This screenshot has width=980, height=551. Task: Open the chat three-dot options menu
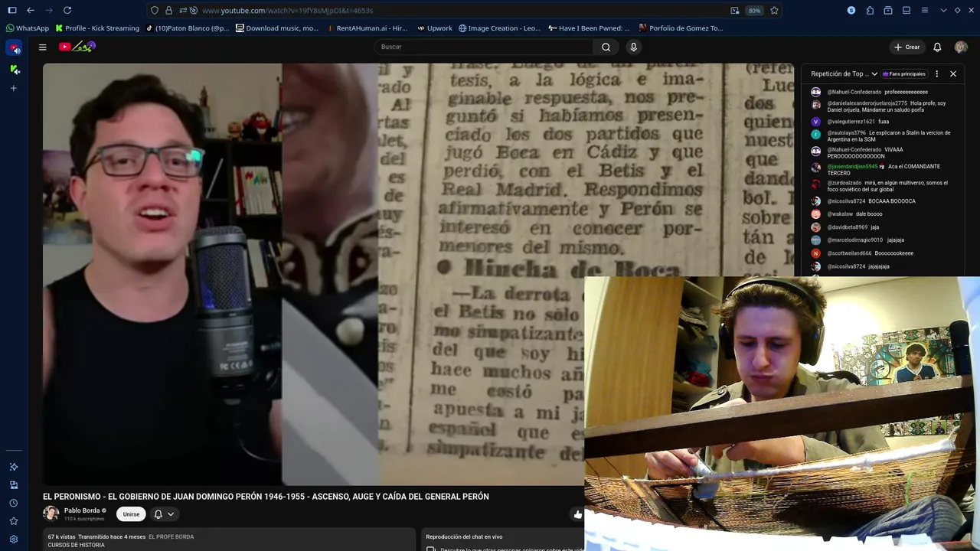[x=936, y=74]
